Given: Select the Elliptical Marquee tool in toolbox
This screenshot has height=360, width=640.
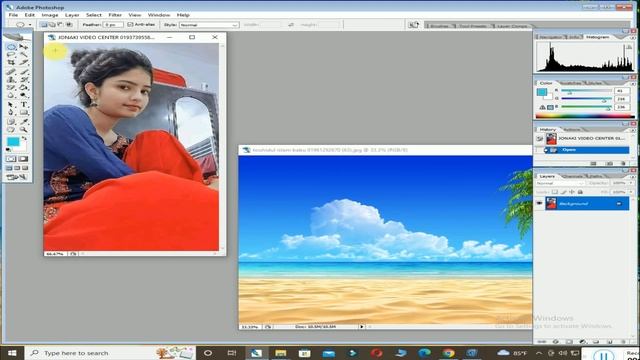Looking at the screenshot, I should coord(11,47).
